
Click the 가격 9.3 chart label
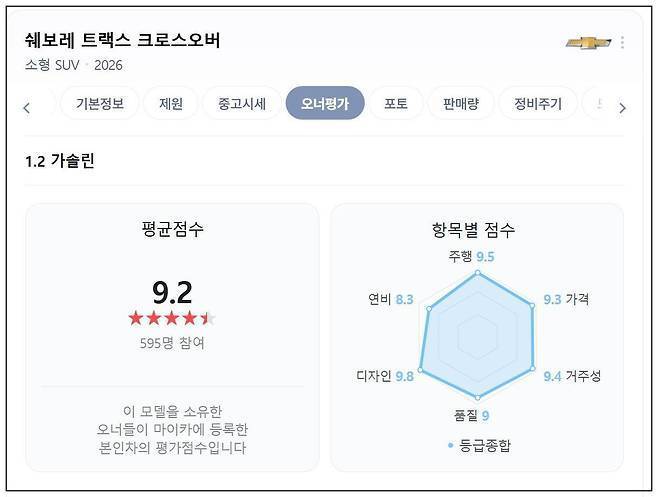pyautogui.click(x=566, y=299)
